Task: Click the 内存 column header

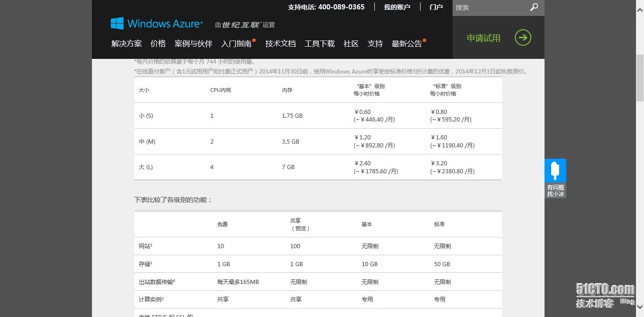Action: pyautogui.click(x=287, y=90)
